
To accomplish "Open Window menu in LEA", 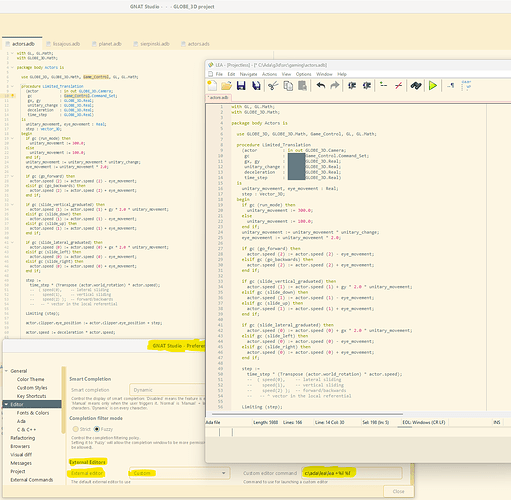I will (324, 74).
